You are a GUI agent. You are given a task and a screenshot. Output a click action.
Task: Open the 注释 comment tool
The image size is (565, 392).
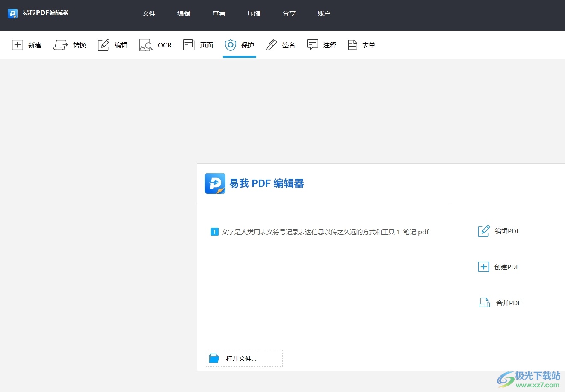[x=322, y=45]
